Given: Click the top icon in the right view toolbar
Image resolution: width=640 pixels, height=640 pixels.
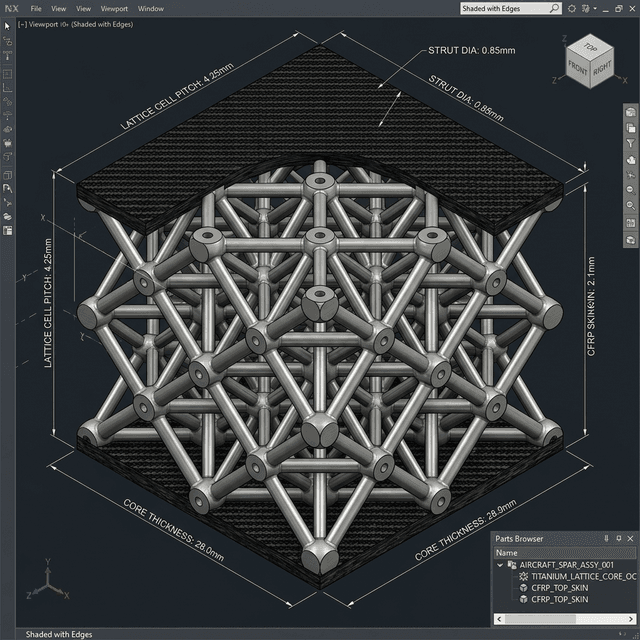Looking at the screenshot, I should pyautogui.click(x=630, y=112).
